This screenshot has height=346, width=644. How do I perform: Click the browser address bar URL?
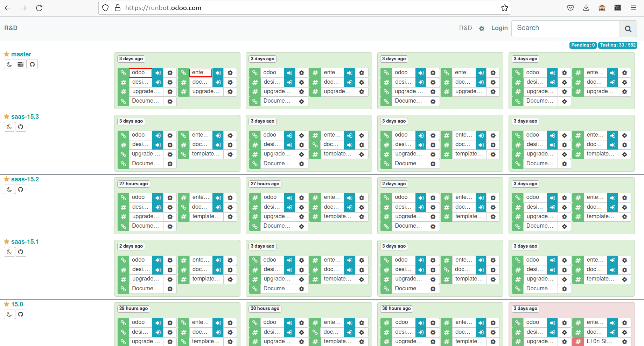pyautogui.click(x=163, y=8)
